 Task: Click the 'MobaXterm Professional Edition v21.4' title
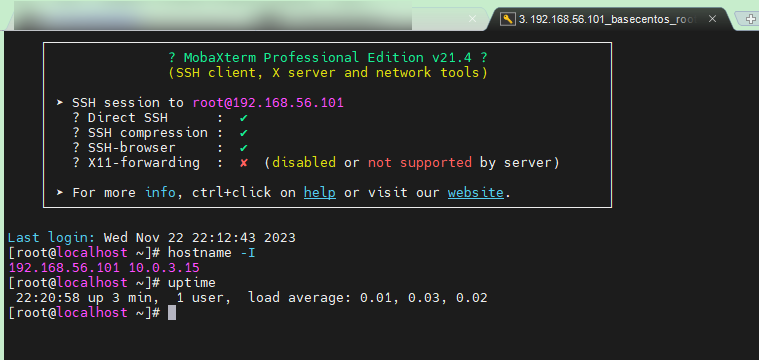tap(328, 58)
